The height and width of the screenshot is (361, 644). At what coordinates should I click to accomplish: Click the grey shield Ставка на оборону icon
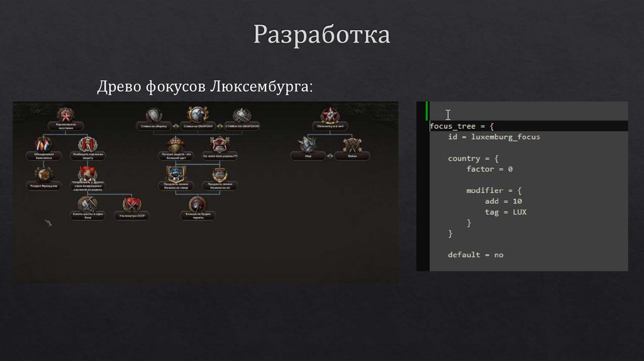click(153, 115)
